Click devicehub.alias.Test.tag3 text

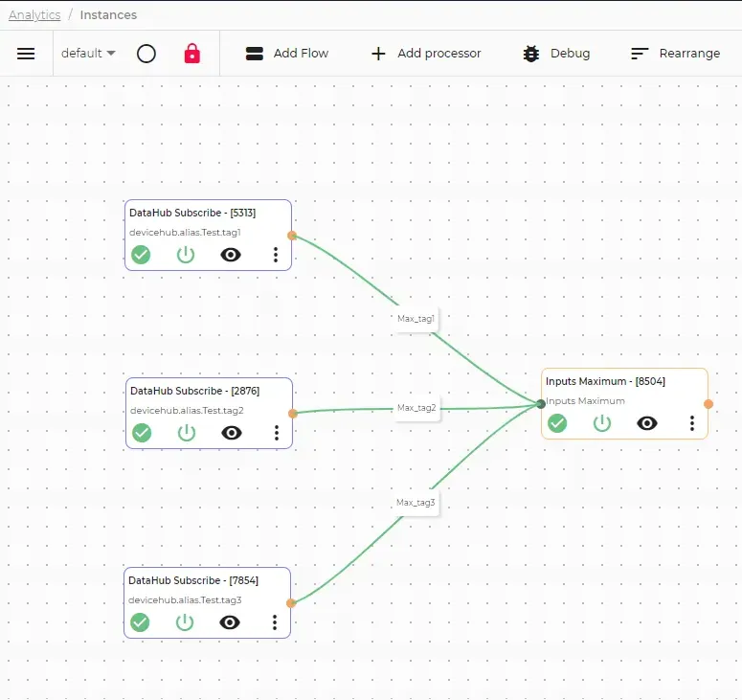pyautogui.click(x=185, y=600)
